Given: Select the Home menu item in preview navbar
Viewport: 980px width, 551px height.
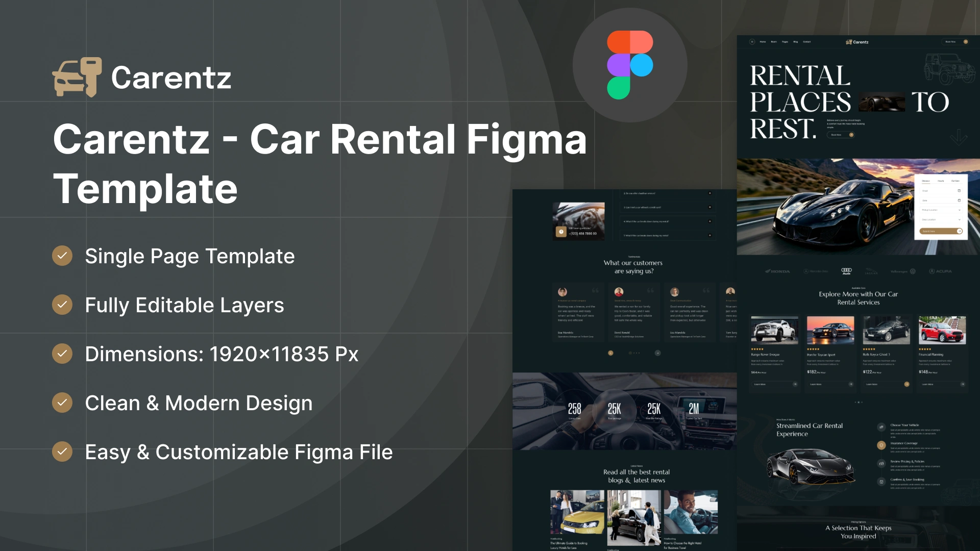Looking at the screenshot, I should [763, 42].
